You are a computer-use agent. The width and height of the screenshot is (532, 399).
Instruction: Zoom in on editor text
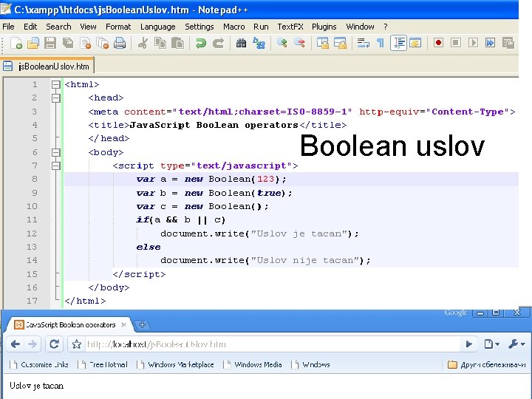(x=282, y=43)
